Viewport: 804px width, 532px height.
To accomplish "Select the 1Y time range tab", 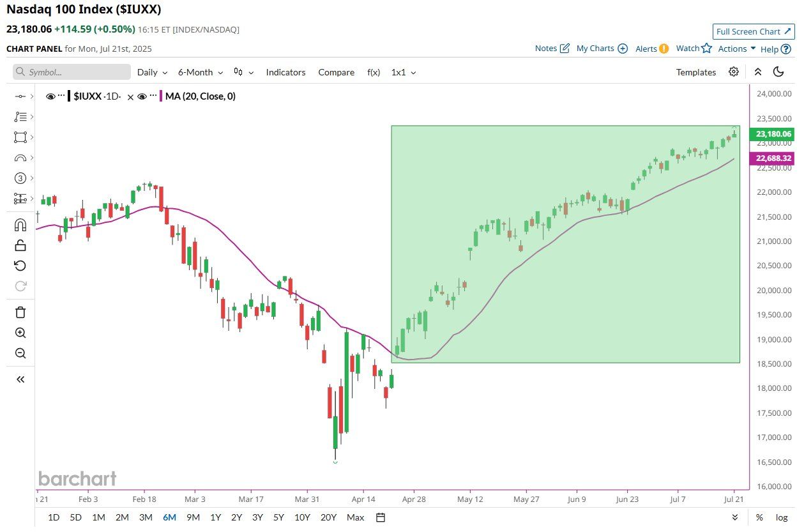I will pyautogui.click(x=215, y=517).
